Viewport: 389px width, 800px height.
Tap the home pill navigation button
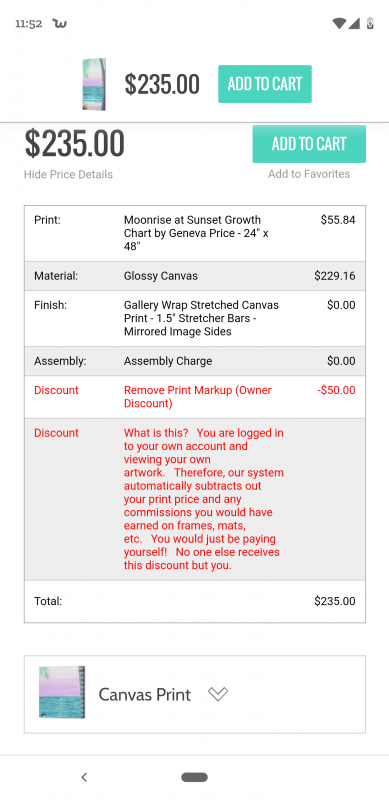click(x=194, y=777)
